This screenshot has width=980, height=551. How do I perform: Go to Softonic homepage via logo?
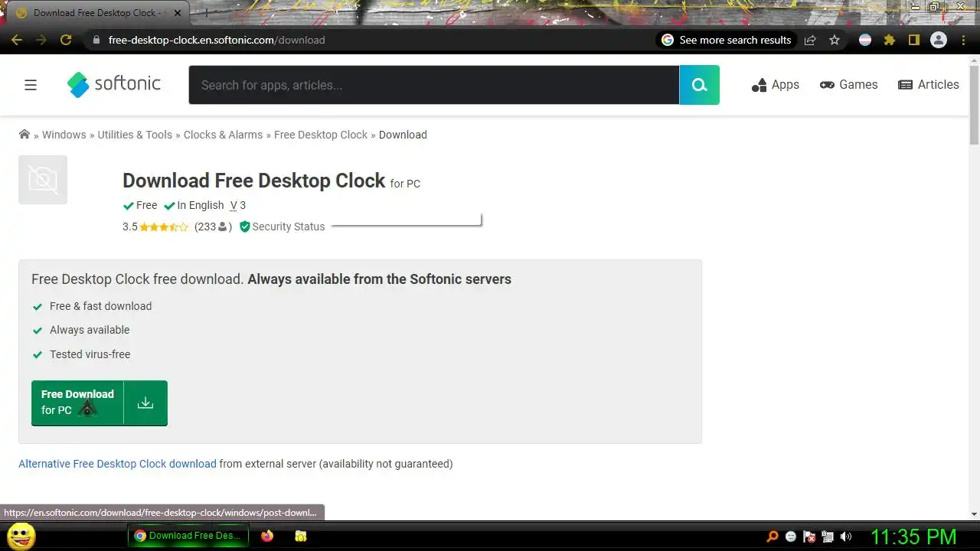(113, 84)
